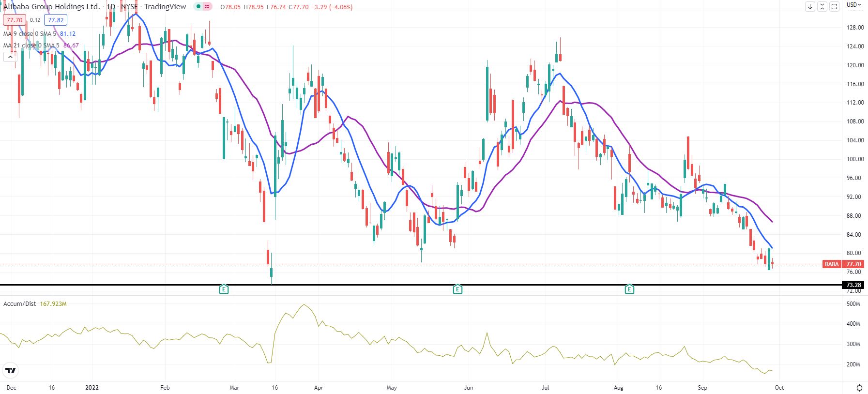This screenshot has height=394, width=868.
Task: Click the late-May earnings E marker
Action: tap(457, 289)
